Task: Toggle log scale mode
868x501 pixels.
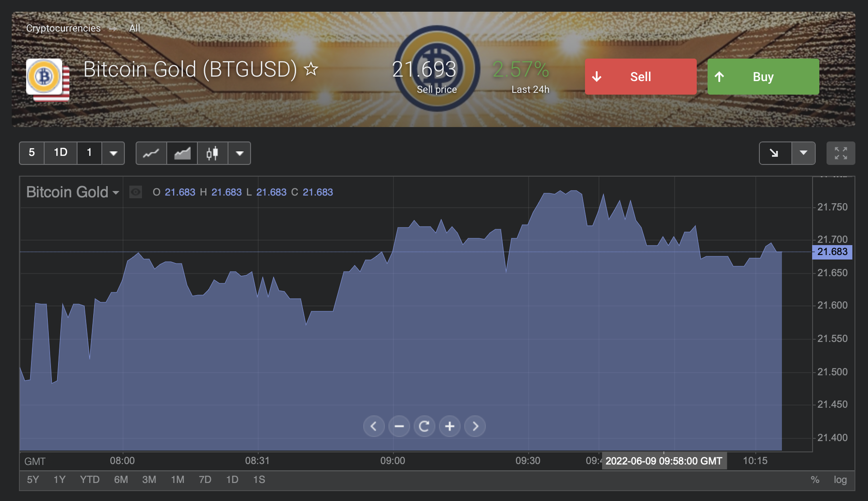Action: (840, 480)
